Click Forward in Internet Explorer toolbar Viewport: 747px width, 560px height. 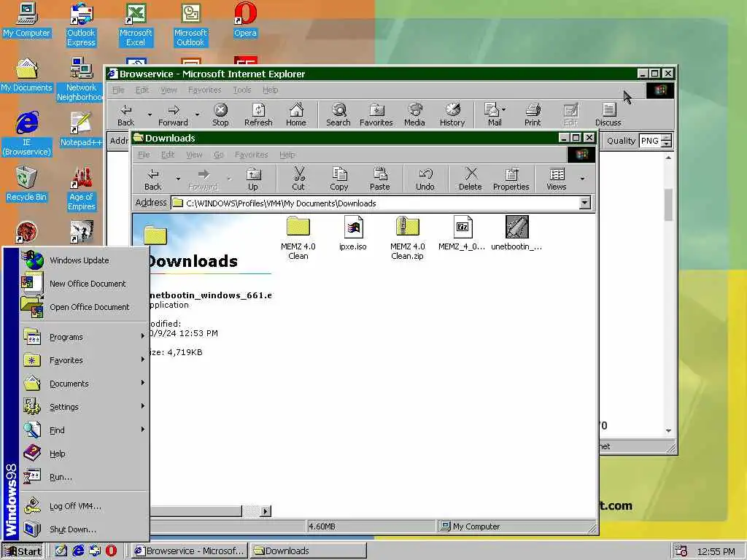click(x=173, y=114)
